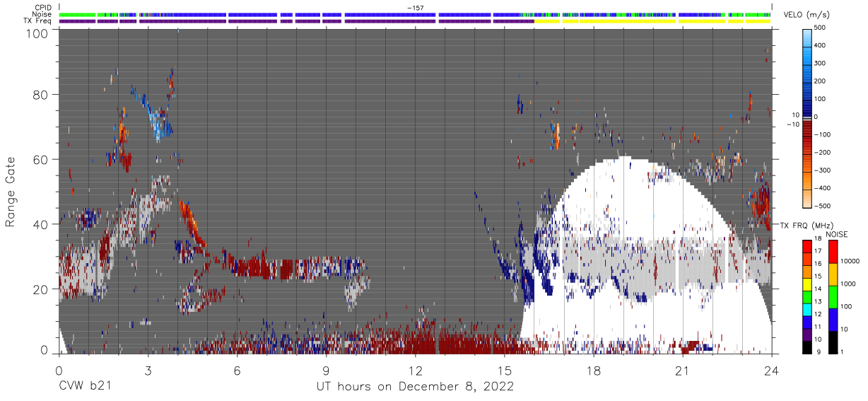Click the -157 CPID value above the plot

(416, 8)
